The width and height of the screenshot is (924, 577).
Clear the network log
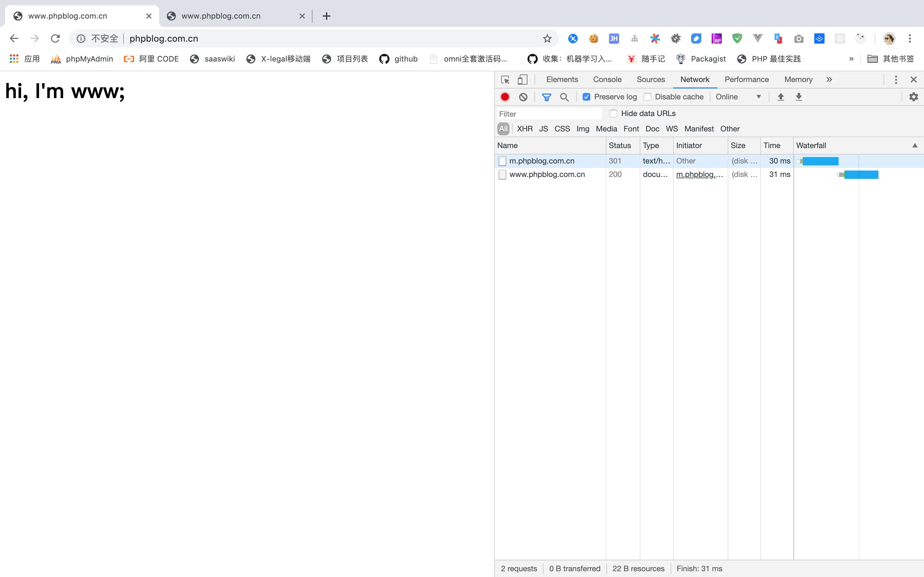[523, 97]
